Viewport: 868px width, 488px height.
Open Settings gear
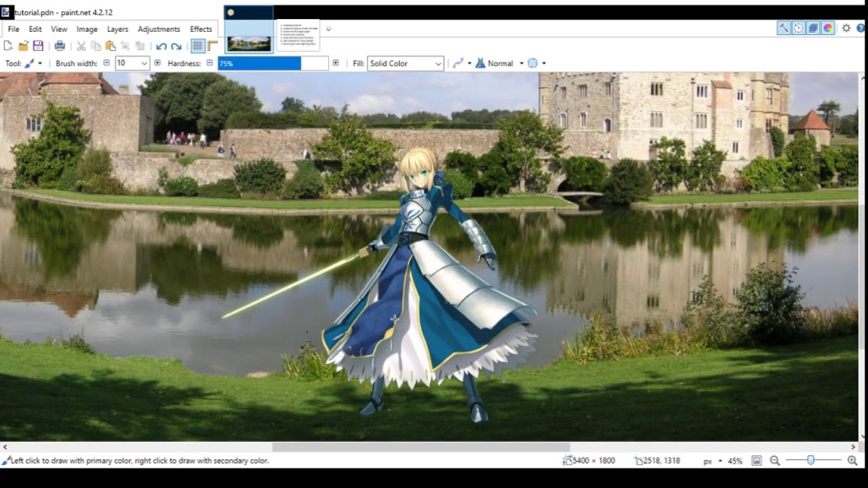coord(846,28)
